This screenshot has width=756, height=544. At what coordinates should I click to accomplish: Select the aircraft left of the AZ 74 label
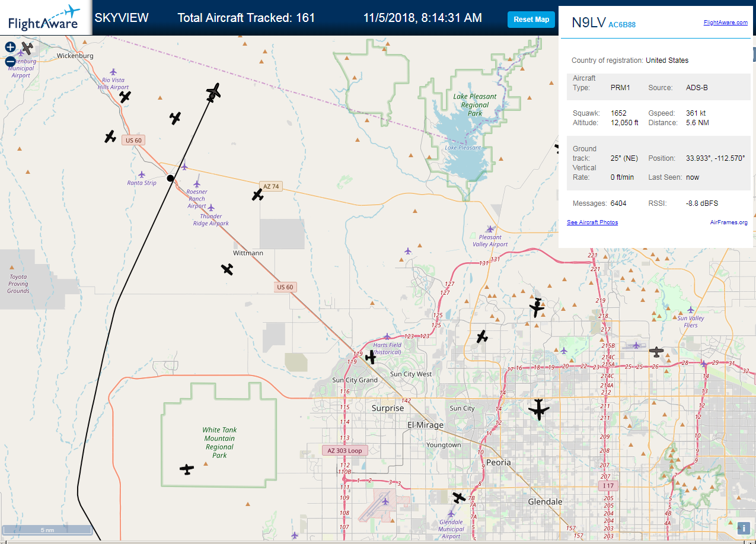257,195
